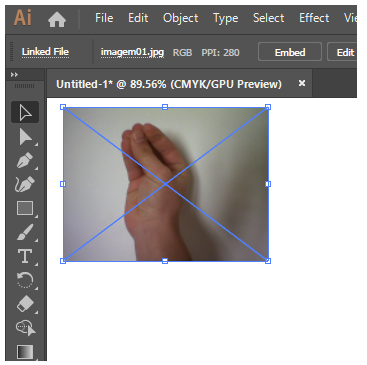Select the Pen tool
Screen dimensions: 367x365
tap(25, 161)
